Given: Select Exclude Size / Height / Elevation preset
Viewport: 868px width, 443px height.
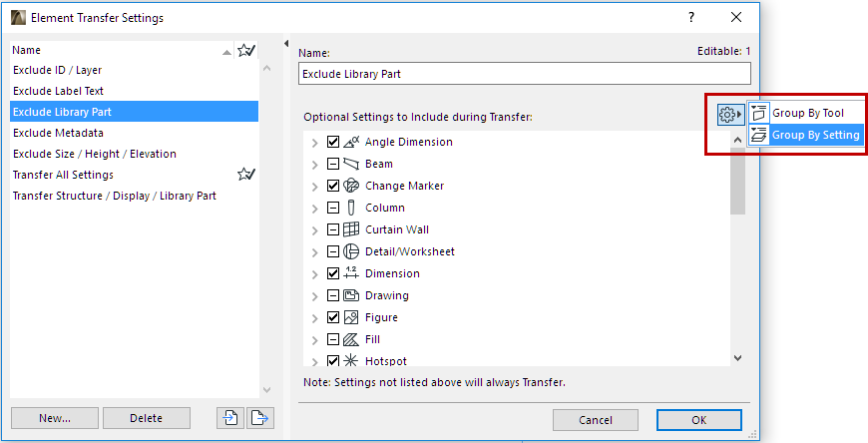Looking at the screenshot, I should pyautogui.click(x=134, y=154).
